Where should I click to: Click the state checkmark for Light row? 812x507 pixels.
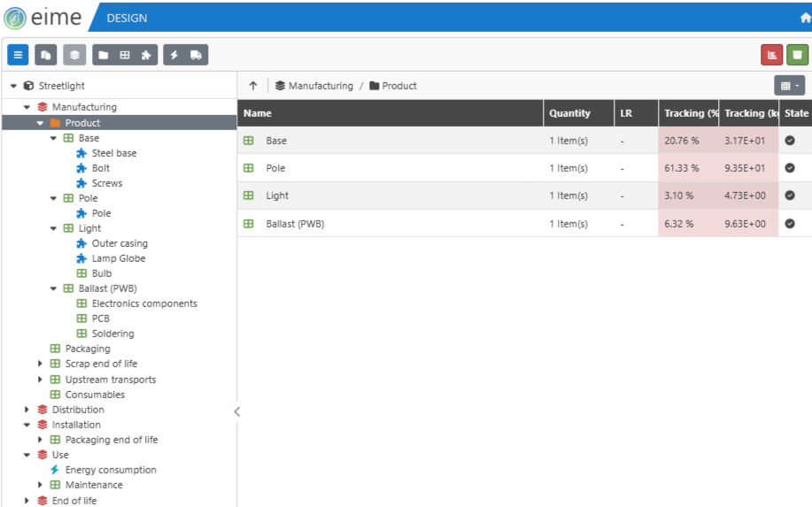point(790,195)
